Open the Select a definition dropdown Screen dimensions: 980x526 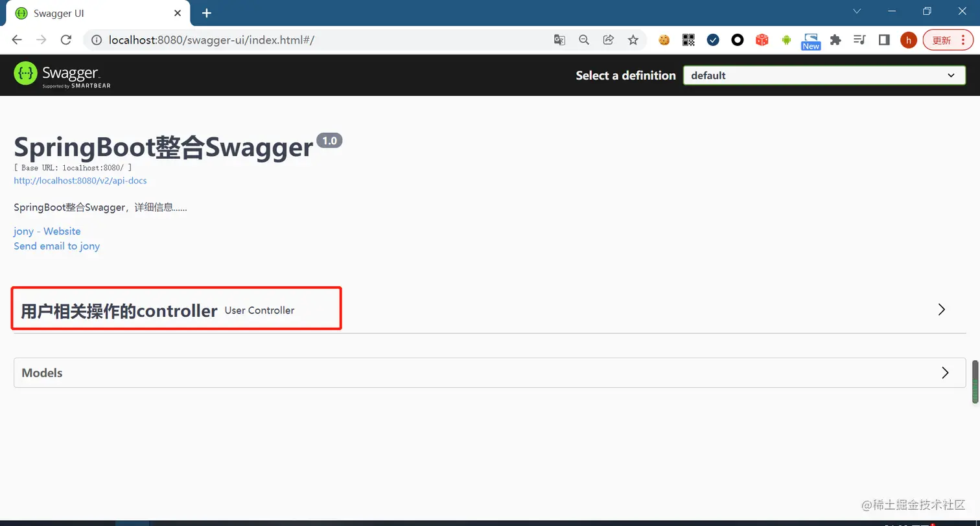pos(824,75)
